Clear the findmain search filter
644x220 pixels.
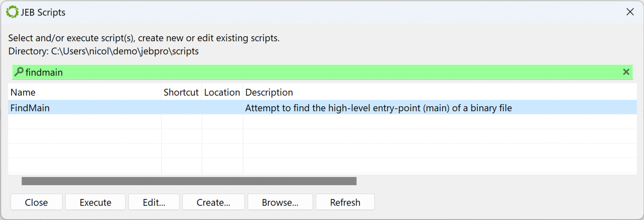[x=626, y=72]
